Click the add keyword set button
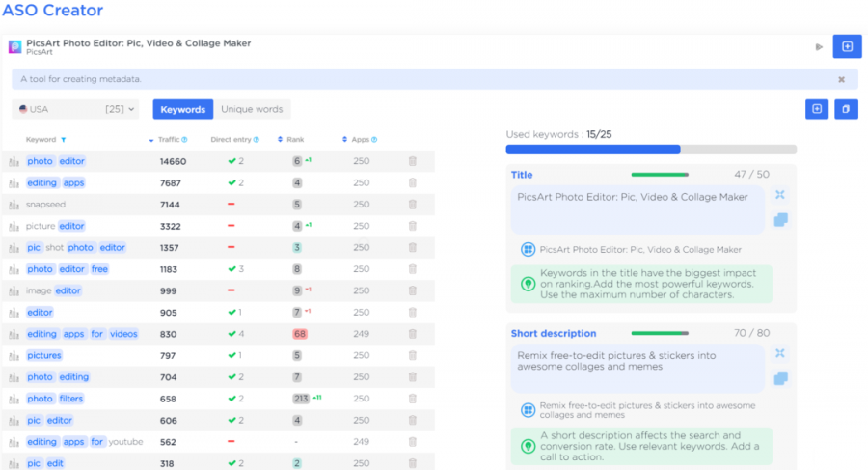This screenshot has width=868, height=470. [x=817, y=109]
